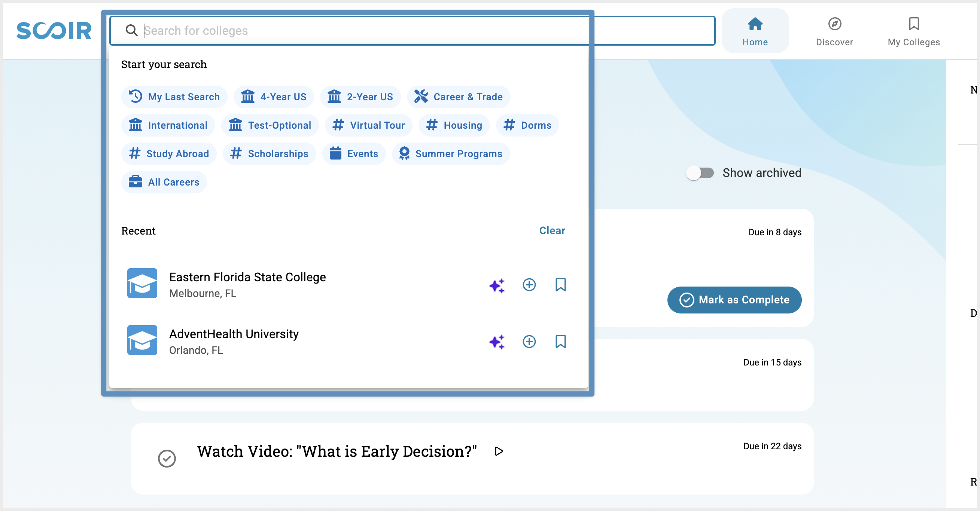Screen dimensions: 980x511
Task: Click sparkle icon for Eastern Florida State College
Action: point(496,285)
